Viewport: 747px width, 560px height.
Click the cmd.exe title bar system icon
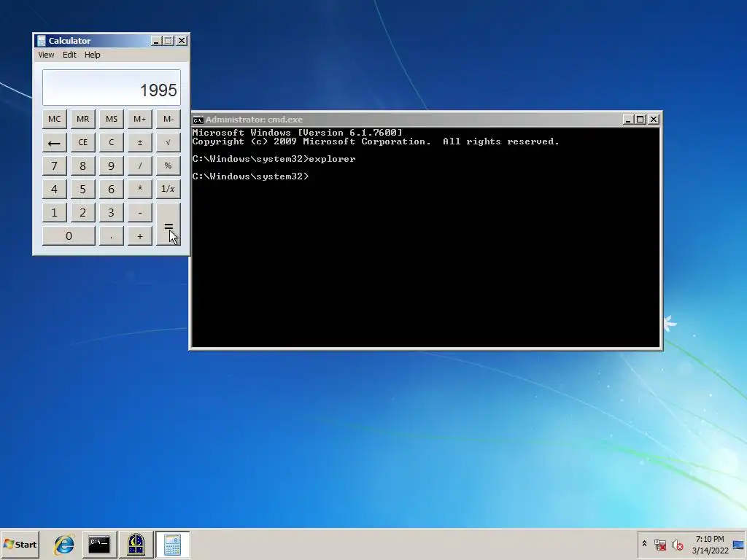198,120
